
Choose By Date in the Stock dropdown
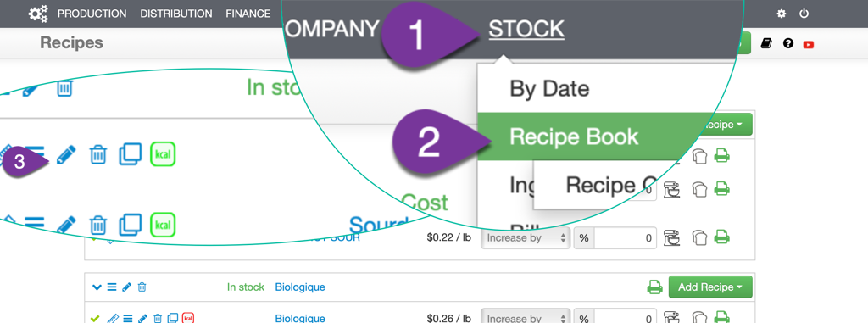point(549,89)
